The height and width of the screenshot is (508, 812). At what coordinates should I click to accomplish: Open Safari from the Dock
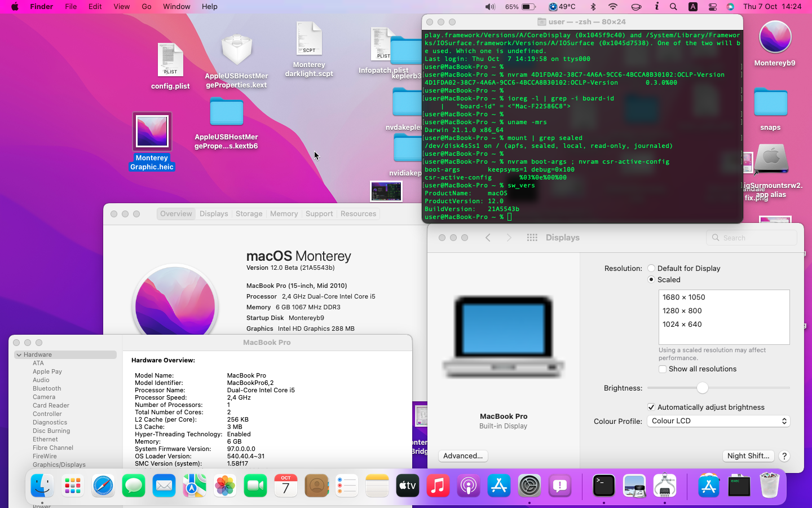click(x=103, y=485)
